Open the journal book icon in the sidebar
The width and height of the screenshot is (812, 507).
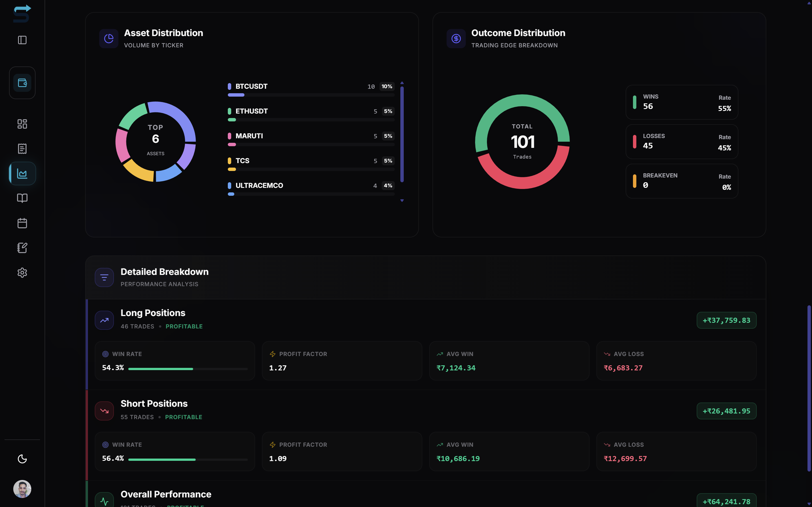pyautogui.click(x=22, y=198)
